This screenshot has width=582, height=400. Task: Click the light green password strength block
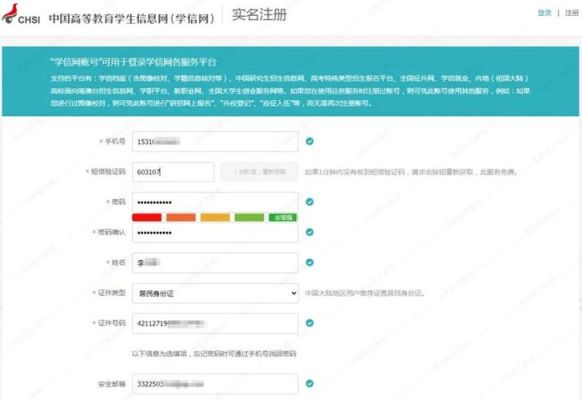(x=249, y=217)
